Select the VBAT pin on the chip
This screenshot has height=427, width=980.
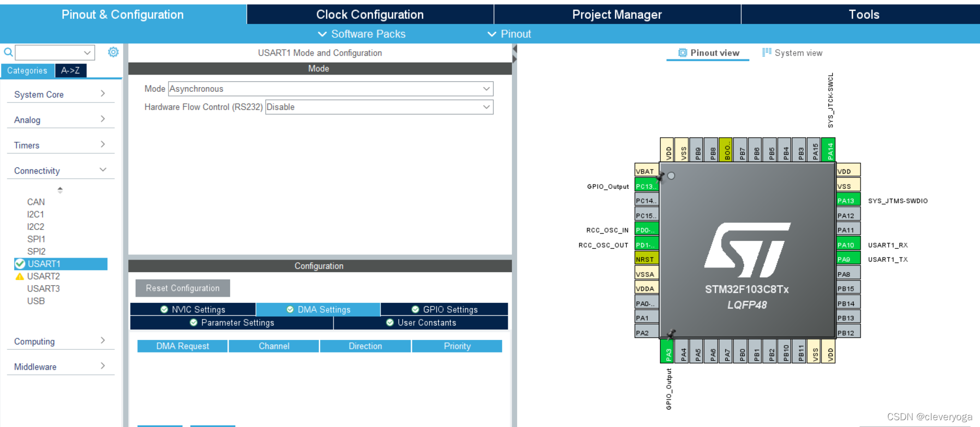pyautogui.click(x=647, y=171)
